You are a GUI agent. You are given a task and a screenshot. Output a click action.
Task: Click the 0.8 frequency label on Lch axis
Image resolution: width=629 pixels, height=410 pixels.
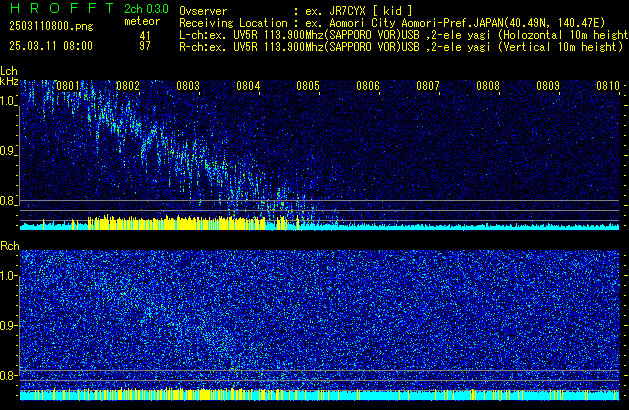pyautogui.click(x=7, y=201)
